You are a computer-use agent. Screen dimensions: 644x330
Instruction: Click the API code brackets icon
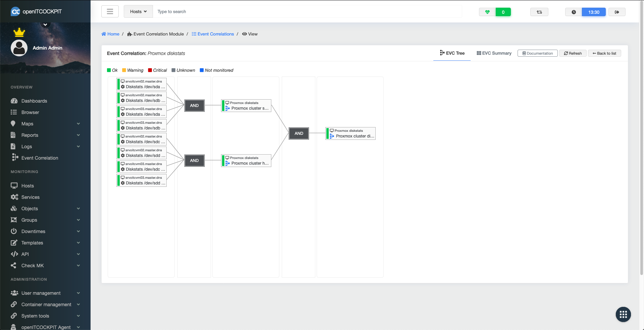(14, 254)
